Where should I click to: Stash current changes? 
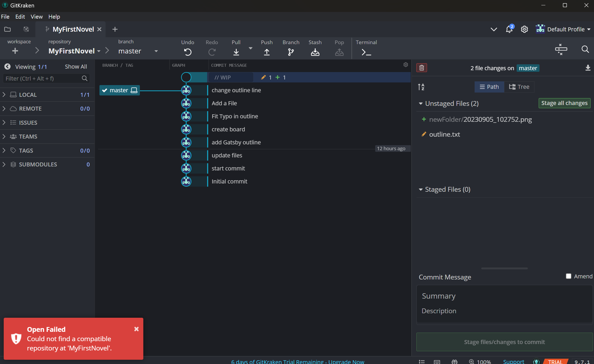315,52
